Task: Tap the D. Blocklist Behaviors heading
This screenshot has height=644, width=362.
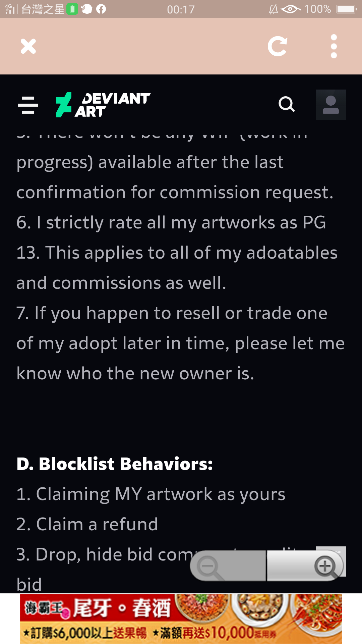Action: pos(115,464)
